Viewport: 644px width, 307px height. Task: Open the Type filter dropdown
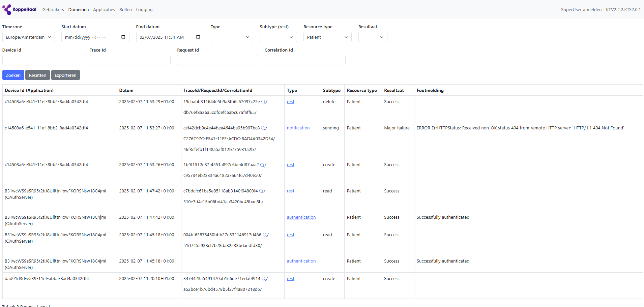231,37
